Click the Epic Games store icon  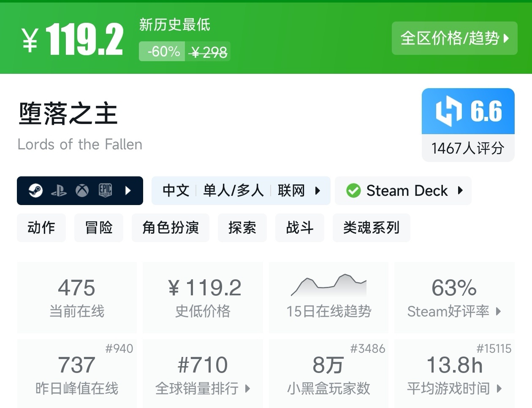pos(105,191)
